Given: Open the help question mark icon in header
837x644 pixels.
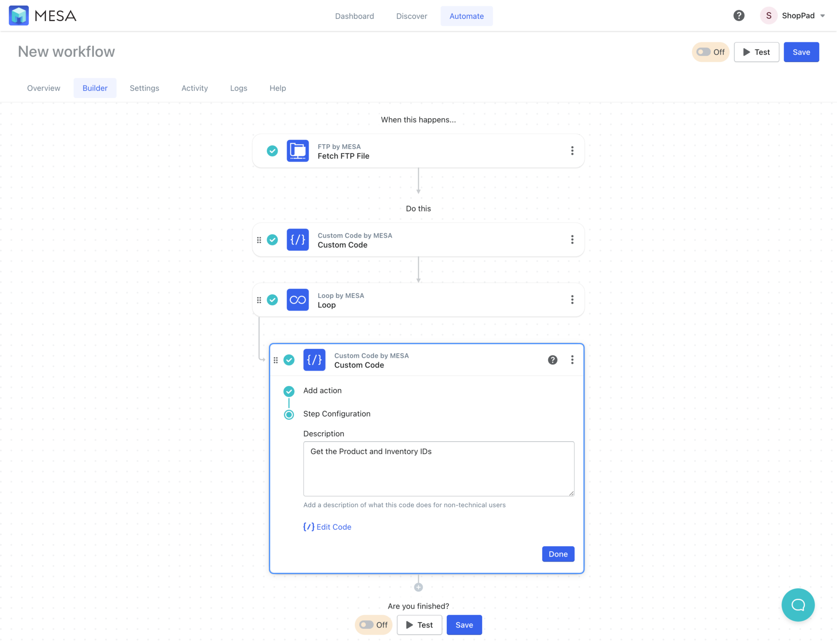Looking at the screenshot, I should coord(738,15).
